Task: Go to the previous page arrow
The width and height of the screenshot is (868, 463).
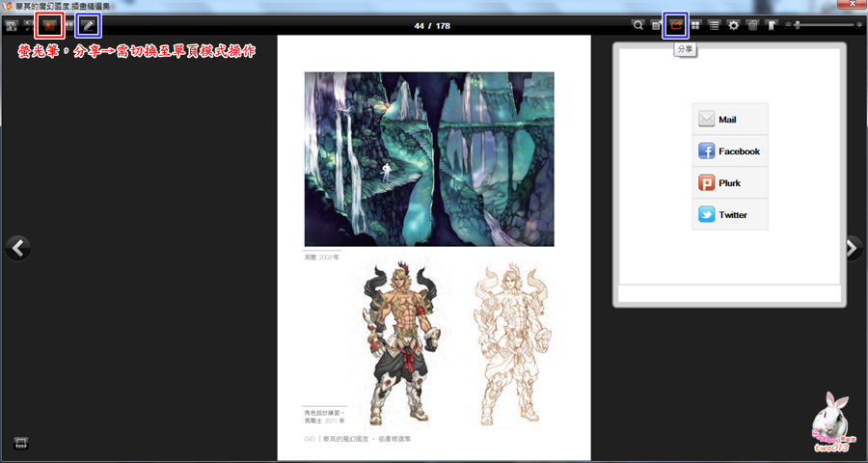Action: 17,248
